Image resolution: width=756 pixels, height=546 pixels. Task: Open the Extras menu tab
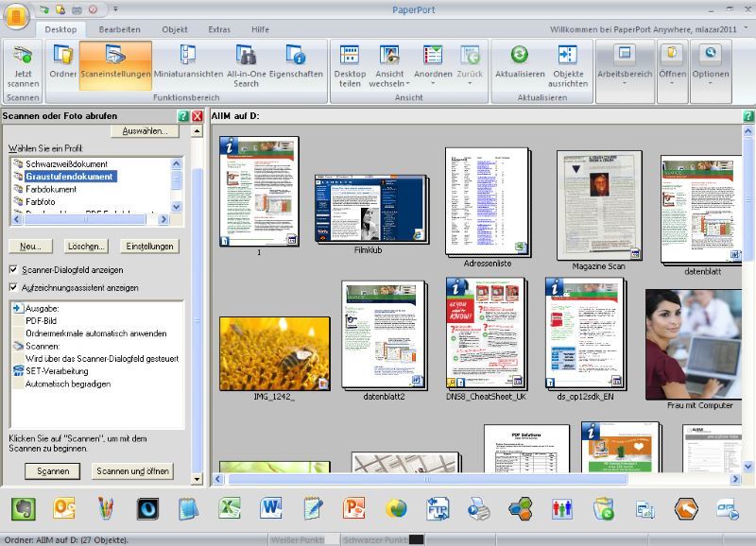(x=218, y=29)
